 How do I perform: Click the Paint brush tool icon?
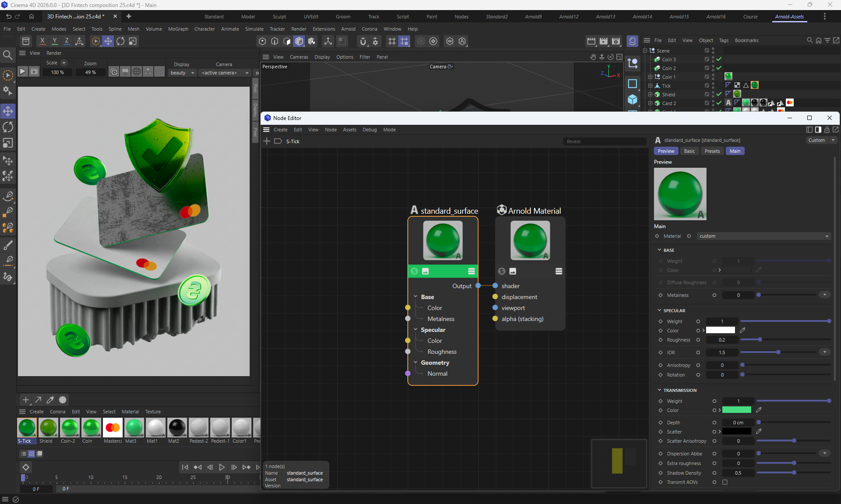pyautogui.click(x=8, y=245)
